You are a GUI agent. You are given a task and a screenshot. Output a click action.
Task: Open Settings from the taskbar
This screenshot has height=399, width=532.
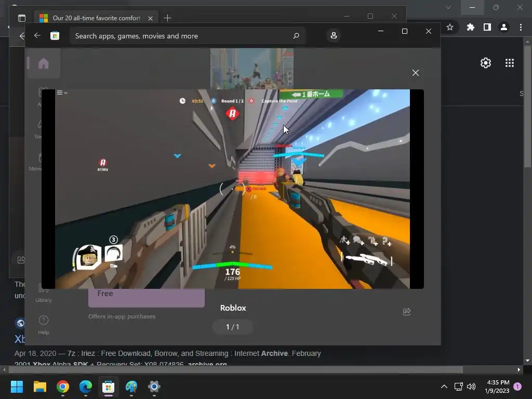tap(154, 387)
